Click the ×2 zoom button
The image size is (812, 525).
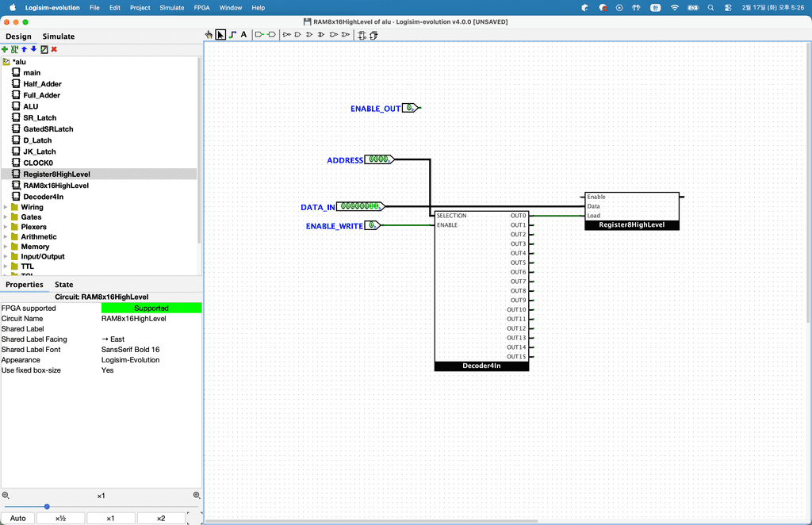pos(160,518)
